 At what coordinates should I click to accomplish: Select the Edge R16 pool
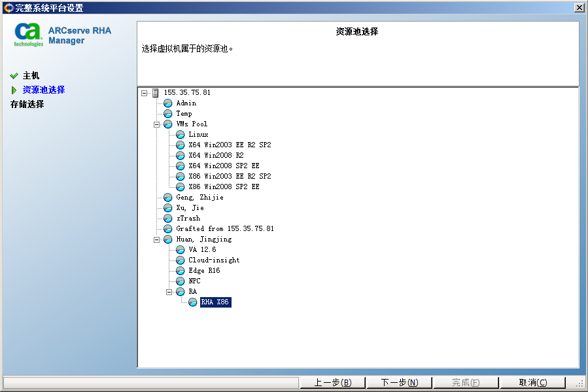coord(204,271)
